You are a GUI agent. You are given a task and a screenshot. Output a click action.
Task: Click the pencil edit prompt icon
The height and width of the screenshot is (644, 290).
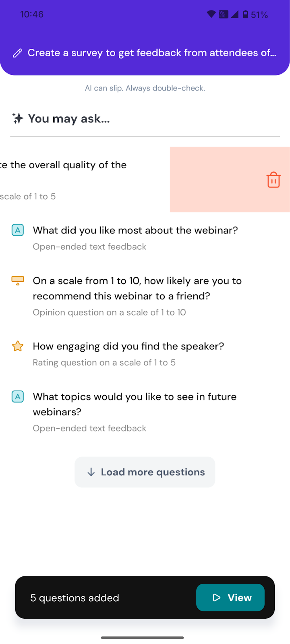(17, 53)
